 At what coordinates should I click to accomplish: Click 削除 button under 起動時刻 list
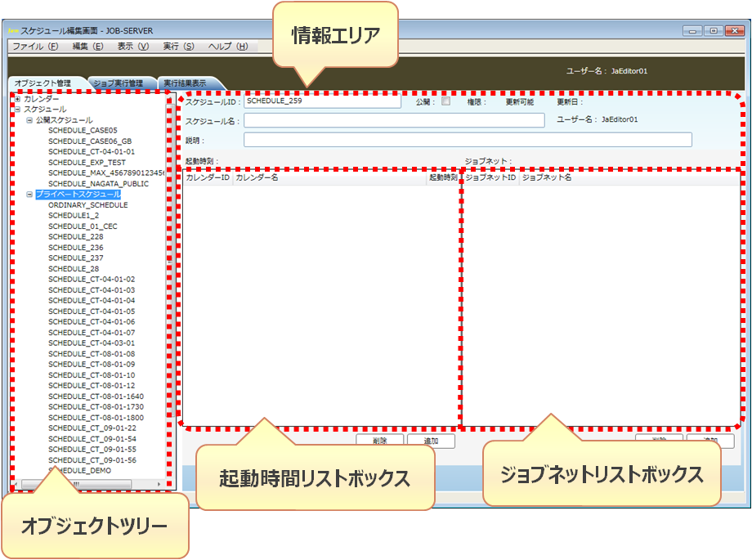380,441
